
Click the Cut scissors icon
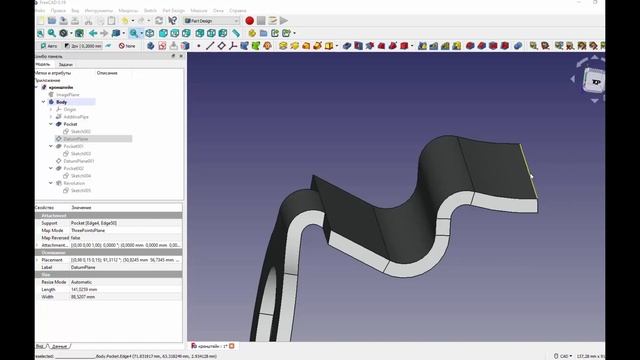tap(88, 20)
